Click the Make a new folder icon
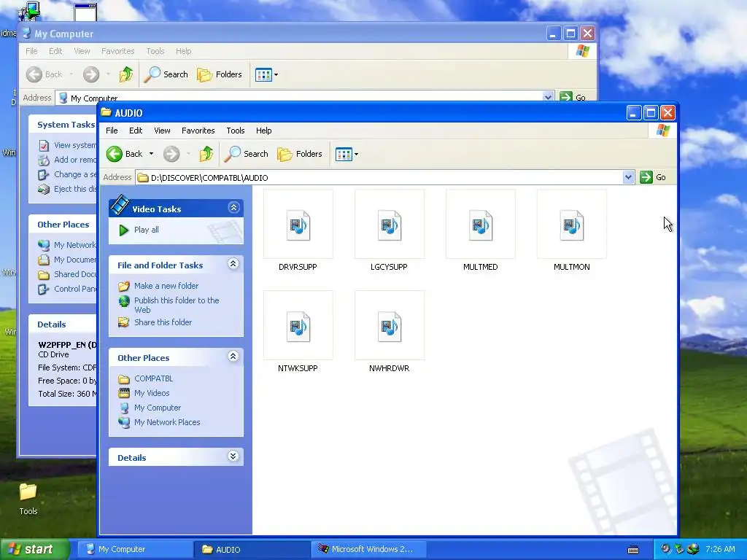The image size is (747, 560). click(x=124, y=286)
